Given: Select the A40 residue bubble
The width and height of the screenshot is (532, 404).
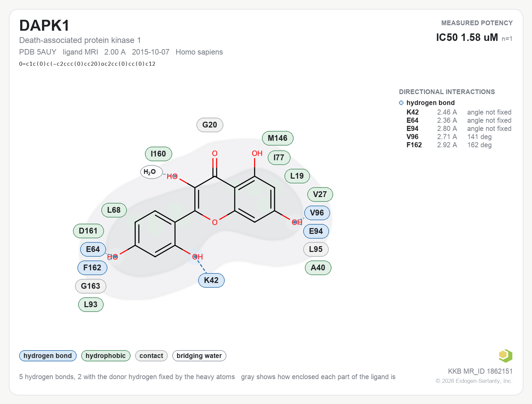Looking at the screenshot, I should pyautogui.click(x=318, y=268).
